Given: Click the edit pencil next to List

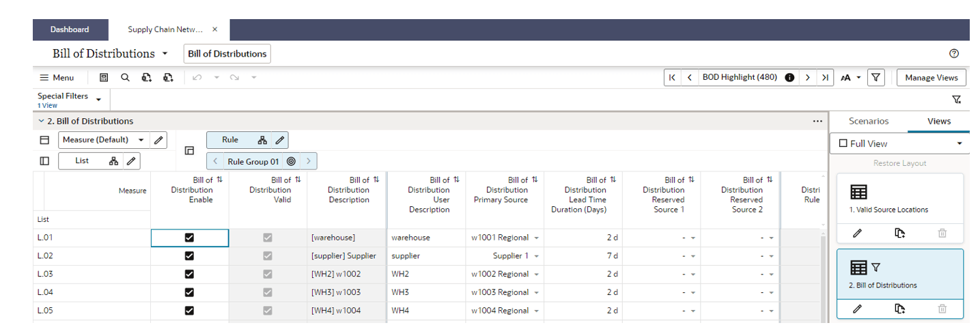Looking at the screenshot, I should [x=131, y=161].
